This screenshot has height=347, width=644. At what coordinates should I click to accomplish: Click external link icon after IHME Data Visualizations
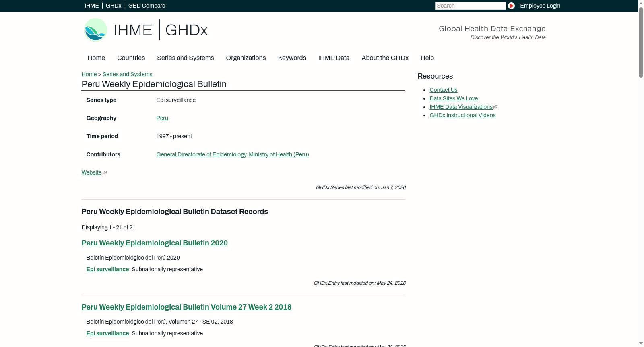pos(495,107)
